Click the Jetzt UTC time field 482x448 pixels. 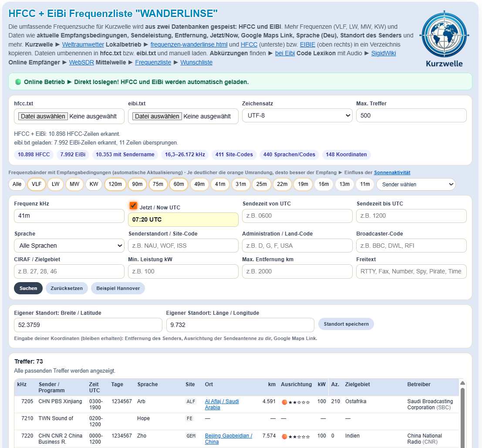click(x=183, y=219)
